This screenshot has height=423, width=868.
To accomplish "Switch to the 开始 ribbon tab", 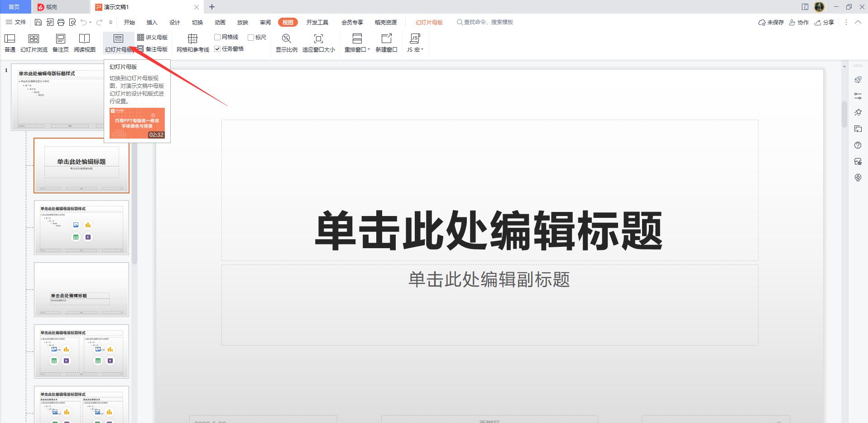I will point(129,22).
